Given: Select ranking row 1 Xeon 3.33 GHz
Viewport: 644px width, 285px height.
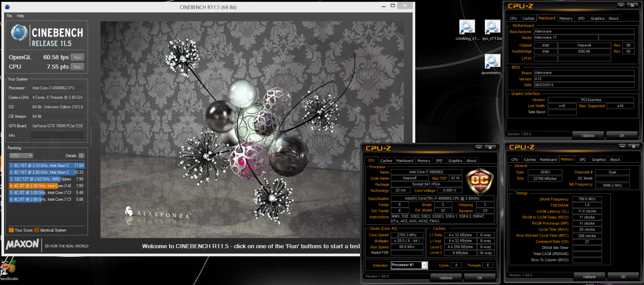Looking at the screenshot, I should [47, 165].
